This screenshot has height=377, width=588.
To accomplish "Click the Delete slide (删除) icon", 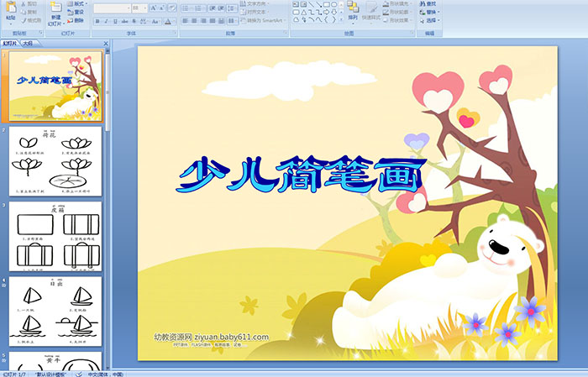I will pos(78,21).
